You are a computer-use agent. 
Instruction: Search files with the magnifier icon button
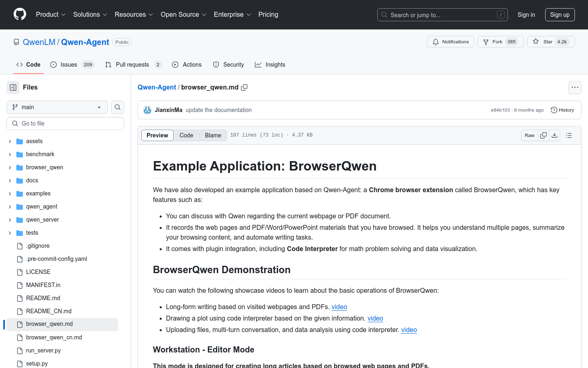(118, 107)
